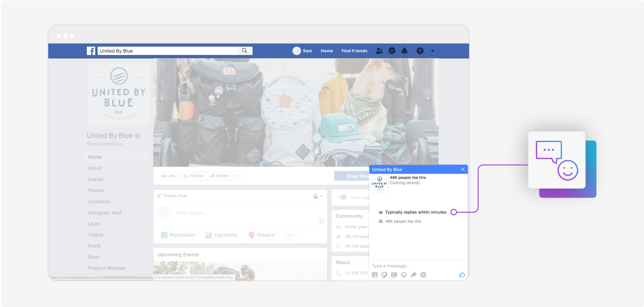Go to Home in top navigation
This screenshot has height=307, width=644.
(327, 51)
